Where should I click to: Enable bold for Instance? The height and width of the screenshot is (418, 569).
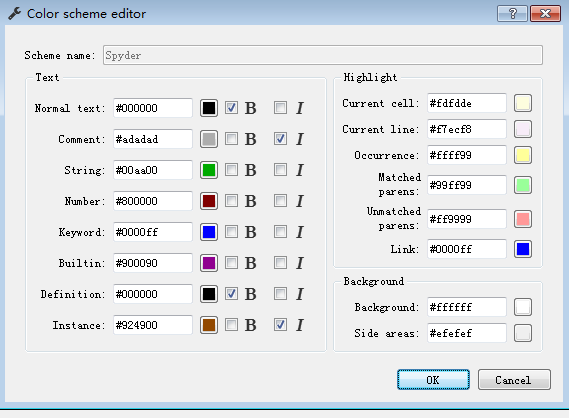[x=231, y=325]
